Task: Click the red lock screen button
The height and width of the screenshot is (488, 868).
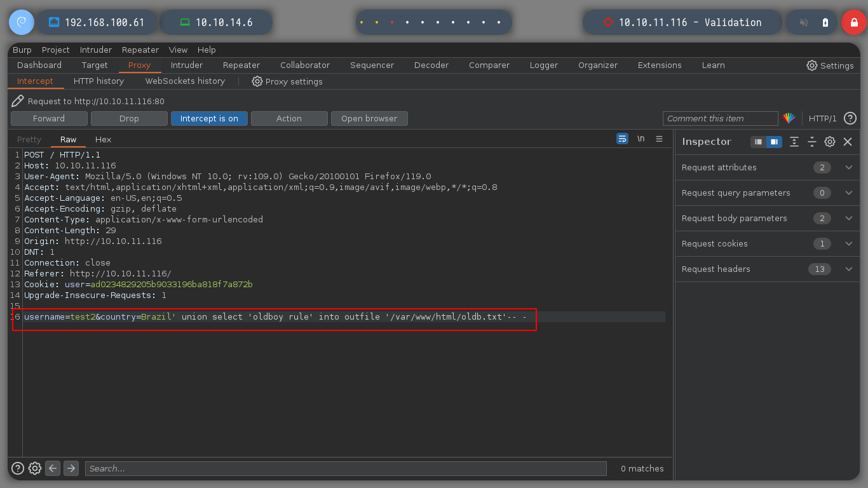Action: [854, 22]
